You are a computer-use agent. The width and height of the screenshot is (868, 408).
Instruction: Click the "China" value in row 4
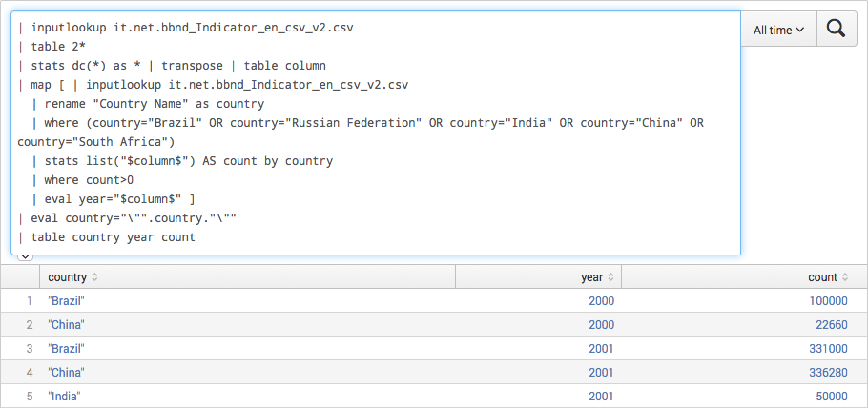click(65, 372)
